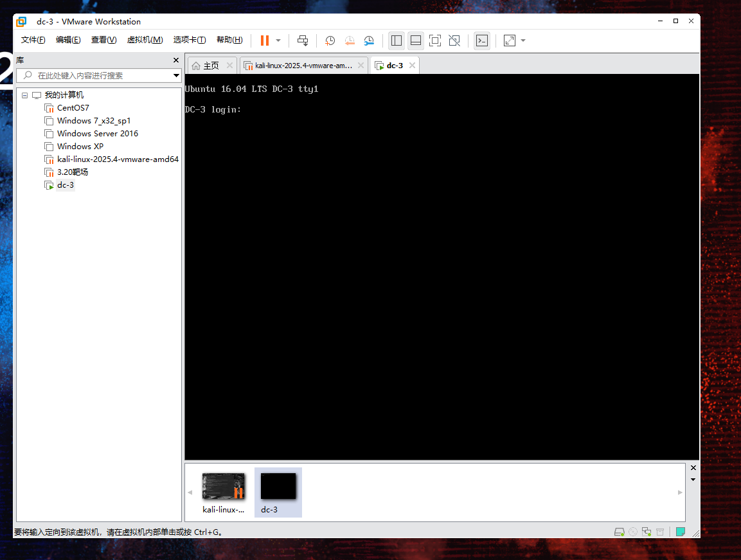The image size is (741, 560).
Task: Focus the library search field
Action: pos(94,76)
